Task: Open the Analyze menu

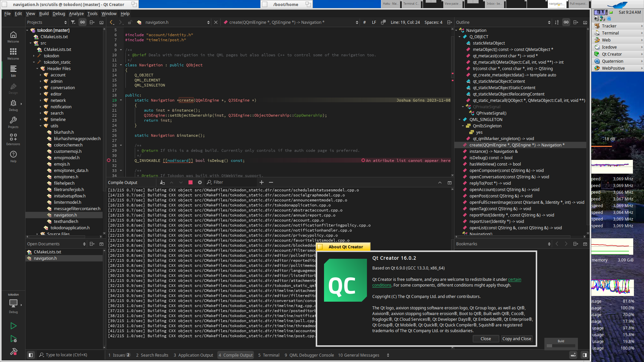Action: point(76,14)
